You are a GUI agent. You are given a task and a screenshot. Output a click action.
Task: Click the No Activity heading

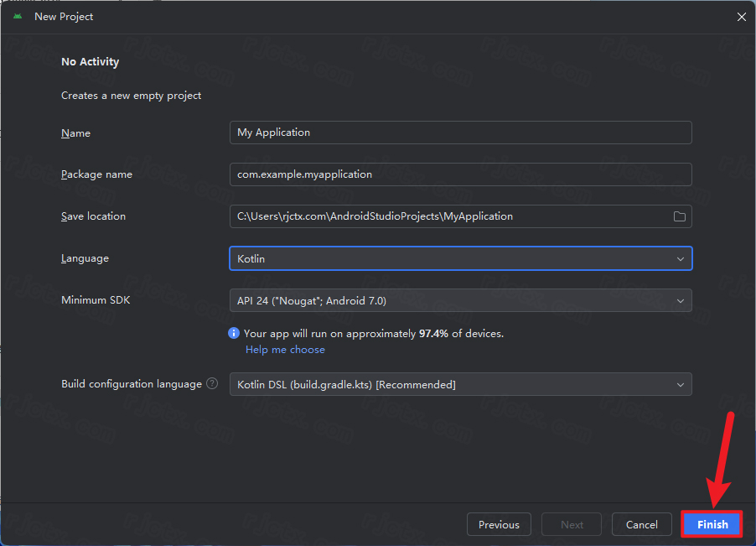[91, 62]
